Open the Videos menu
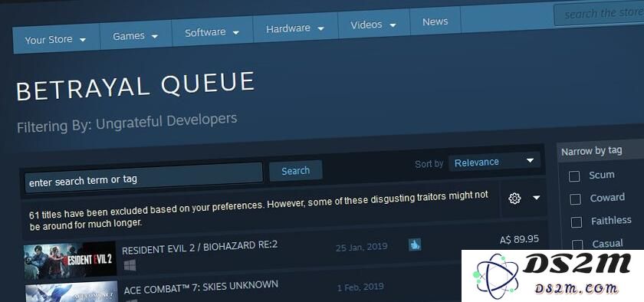Image resolution: width=644 pixels, height=302 pixels. point(373,25)
